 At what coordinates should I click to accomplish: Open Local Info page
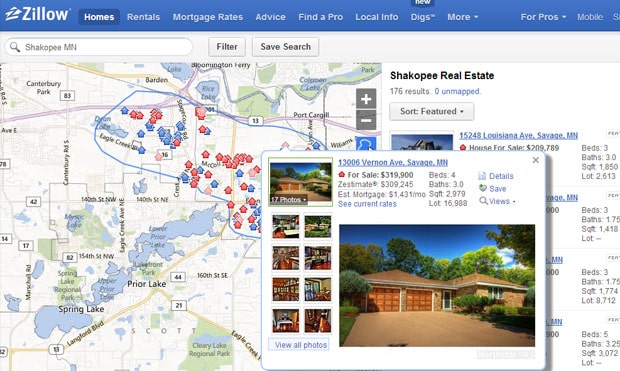click(x=376, y=17)
